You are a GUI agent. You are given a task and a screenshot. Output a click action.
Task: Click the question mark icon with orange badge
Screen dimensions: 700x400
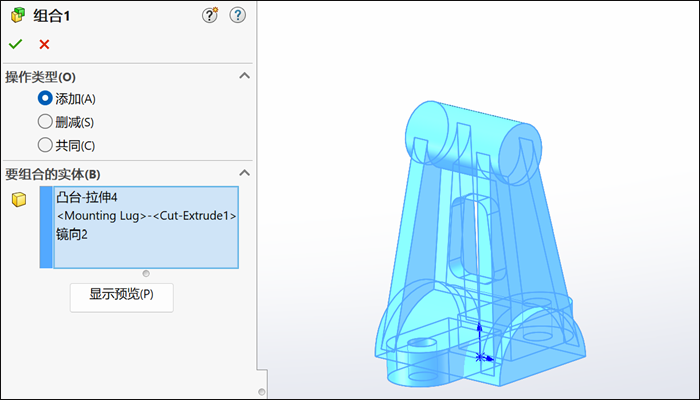click(210, 15)
